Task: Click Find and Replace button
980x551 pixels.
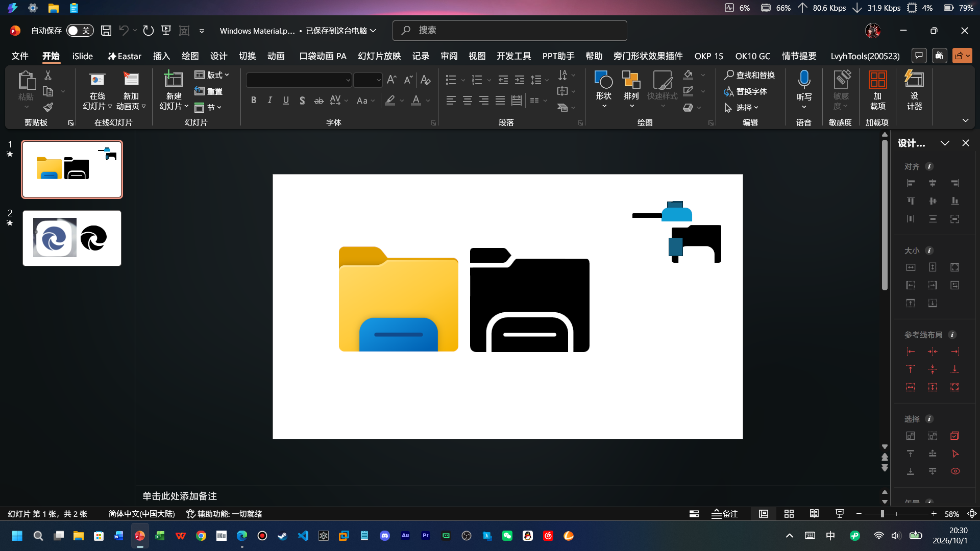Action: coord(749,75)
